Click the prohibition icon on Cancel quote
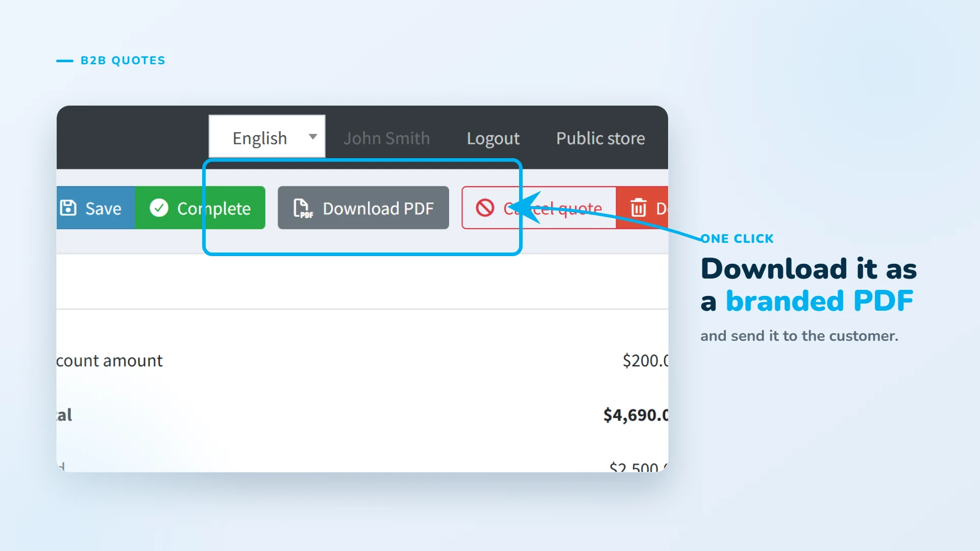 coord(485,208)
